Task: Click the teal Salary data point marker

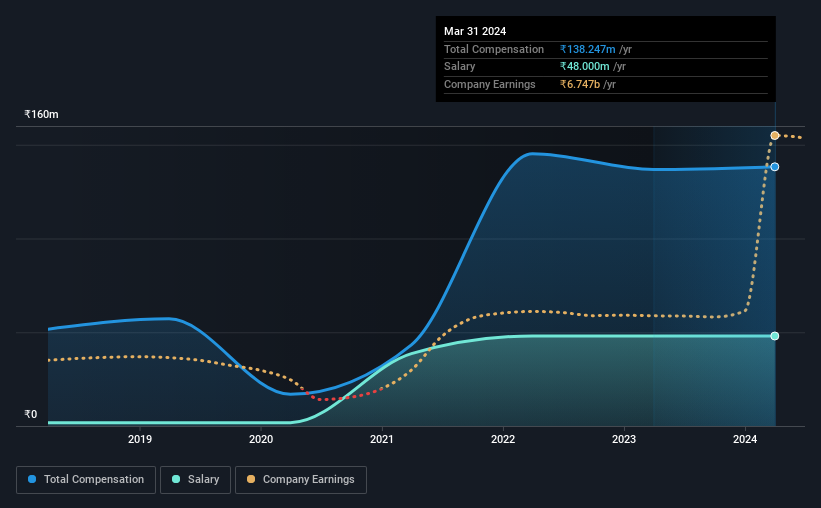Action: coord(775,336)
